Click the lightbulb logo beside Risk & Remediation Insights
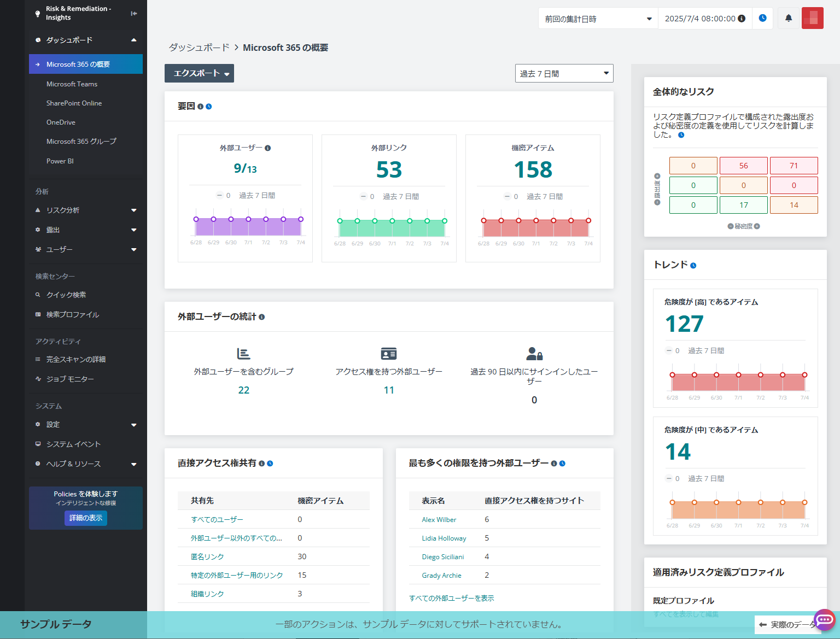The image size is (840, 639). 38,14
